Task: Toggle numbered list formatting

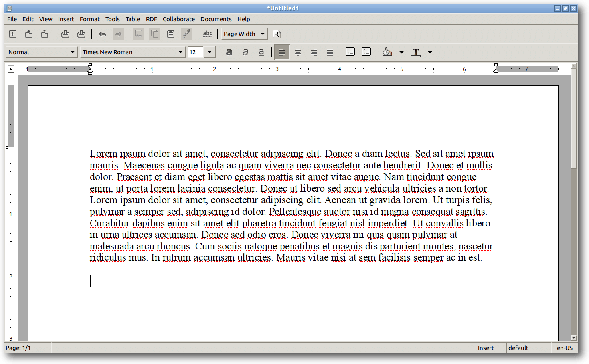Action: pos(350,52)
